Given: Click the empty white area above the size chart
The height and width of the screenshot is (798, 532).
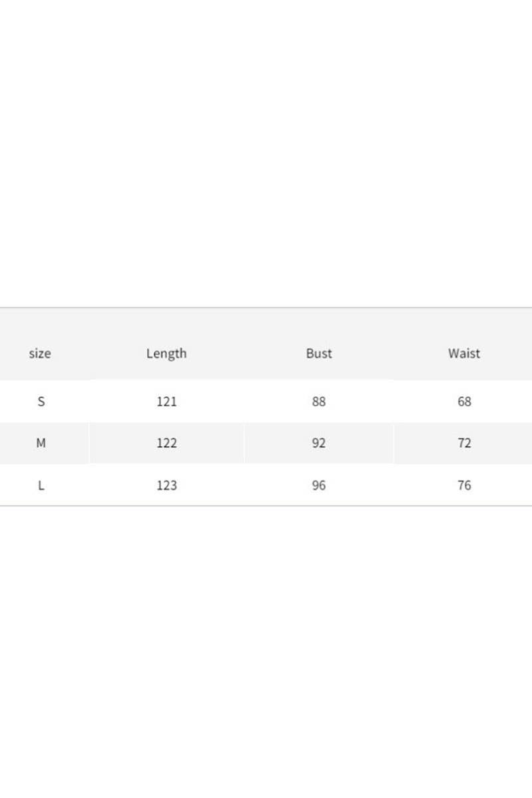Looking at the screenshot, I should coord(266,153).
